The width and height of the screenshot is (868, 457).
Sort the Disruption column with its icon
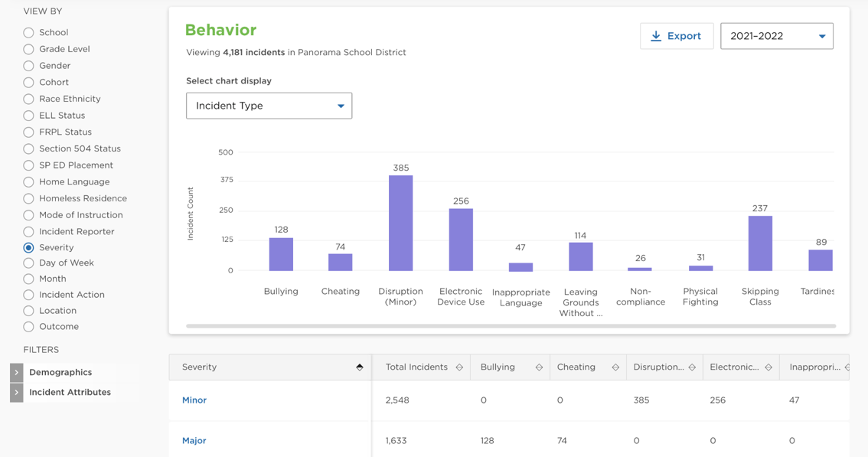[x=692, y=367]
